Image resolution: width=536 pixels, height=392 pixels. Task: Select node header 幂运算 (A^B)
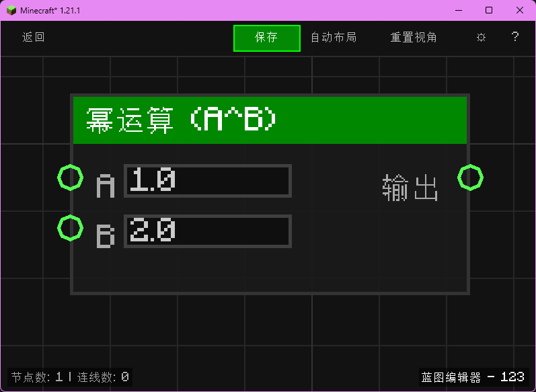coord(270,120)
